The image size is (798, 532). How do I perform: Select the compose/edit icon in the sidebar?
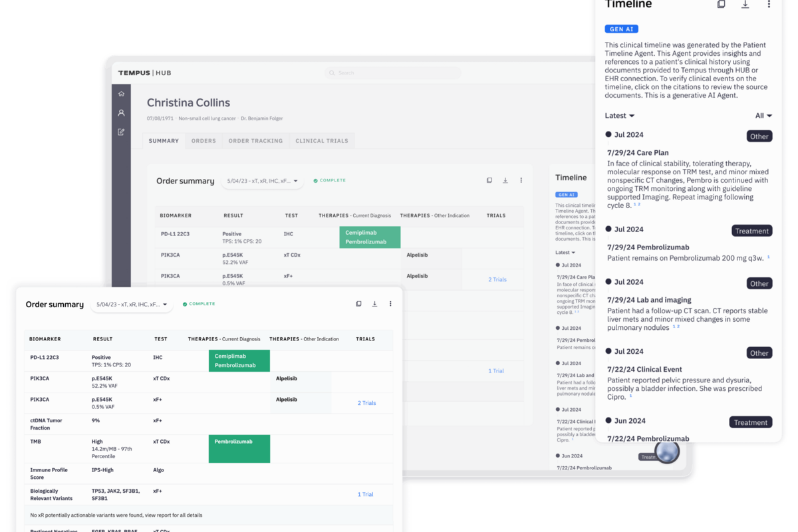click(121, 132)
